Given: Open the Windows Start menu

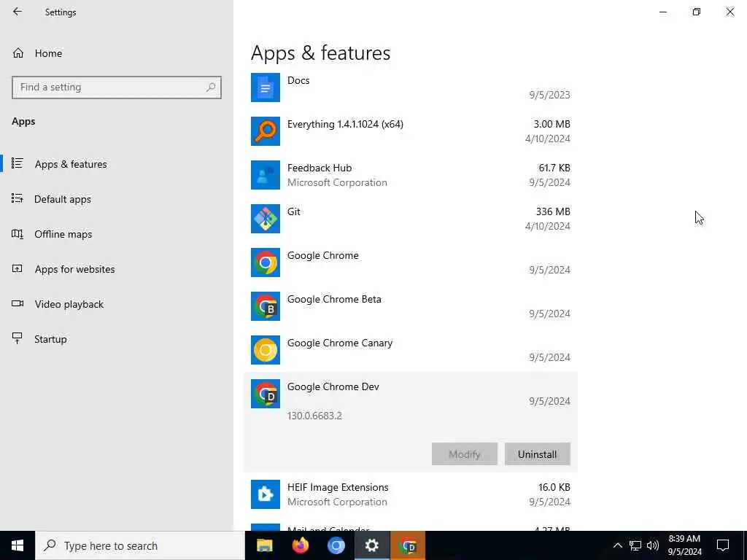Looking at the screenshot, I should 18,545.
